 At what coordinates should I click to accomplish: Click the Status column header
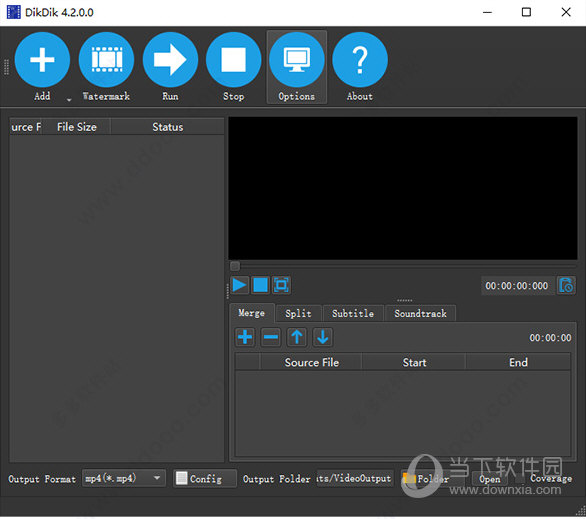pos(167,127)
